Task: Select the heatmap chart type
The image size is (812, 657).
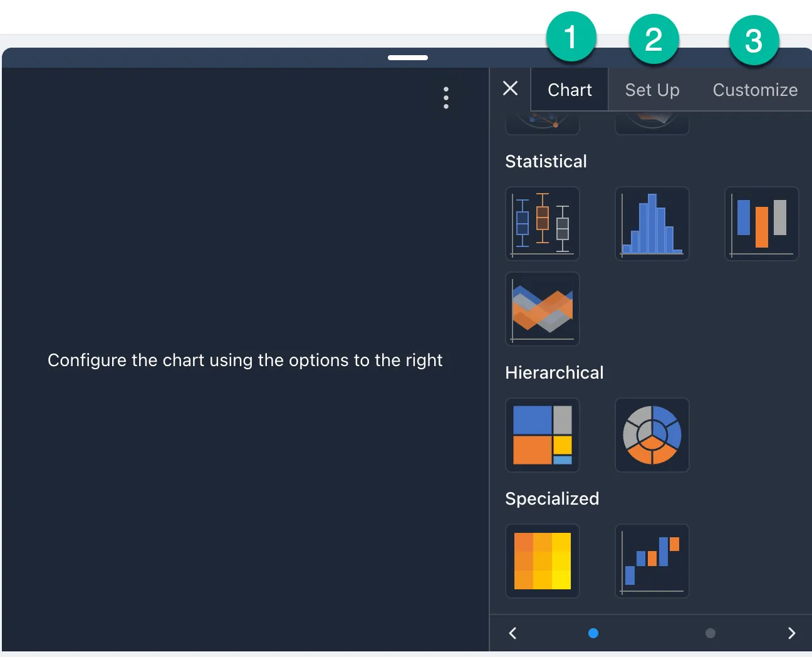Action: [543, 561]
